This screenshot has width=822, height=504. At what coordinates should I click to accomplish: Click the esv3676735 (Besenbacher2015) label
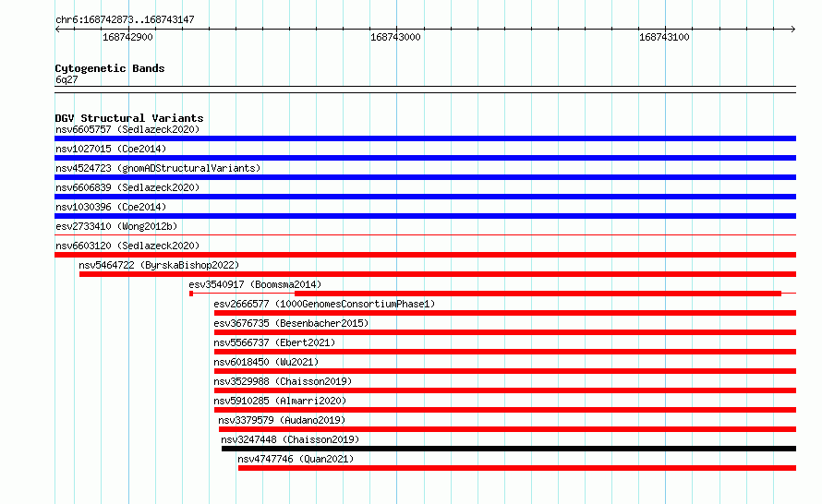(x=291, y=323)
